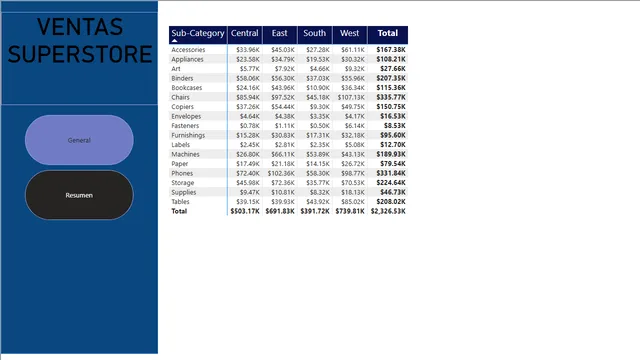Select the Envelopes row label

[186, 116]
